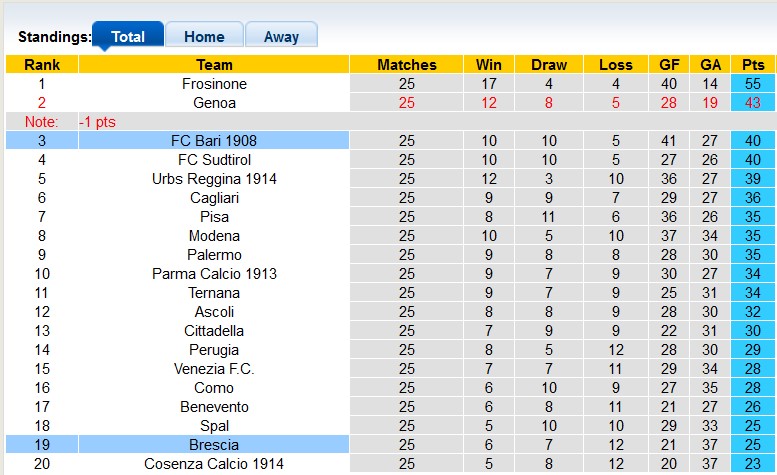
Task: Click the Brescia highlighted row
Action: 214,445
